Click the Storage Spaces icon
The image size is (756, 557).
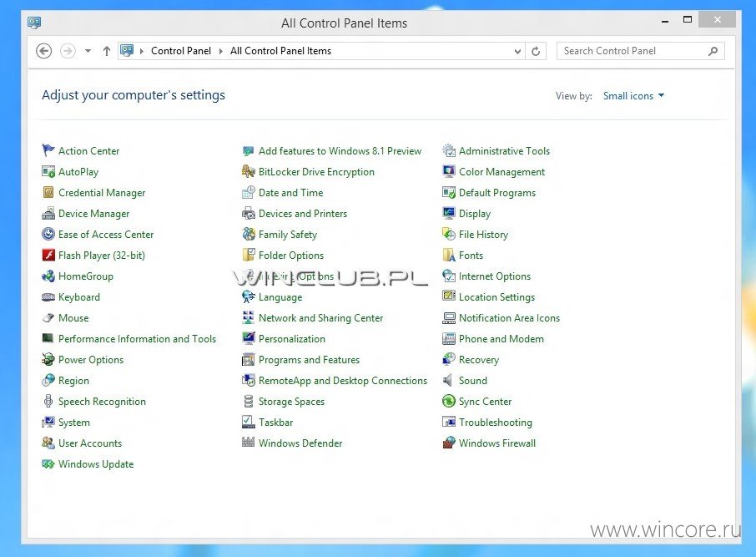pos(249,401)
